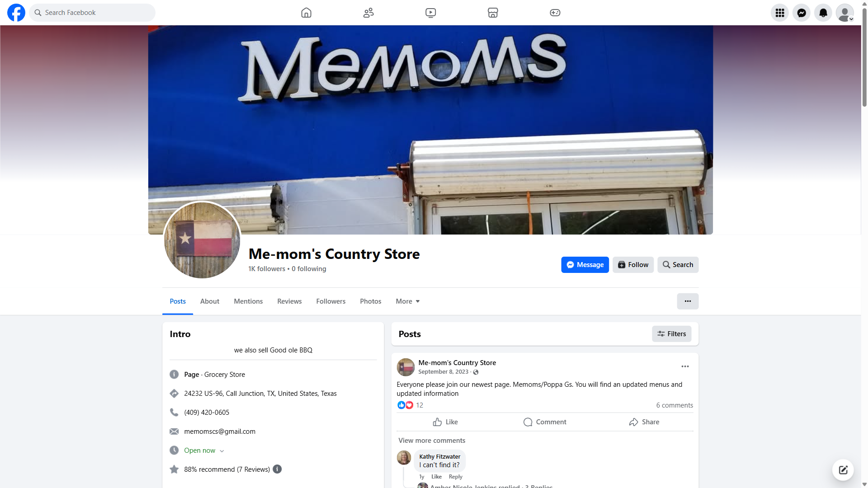
Task: Expand the Open now hours chevron
Action: click(222, 451)
